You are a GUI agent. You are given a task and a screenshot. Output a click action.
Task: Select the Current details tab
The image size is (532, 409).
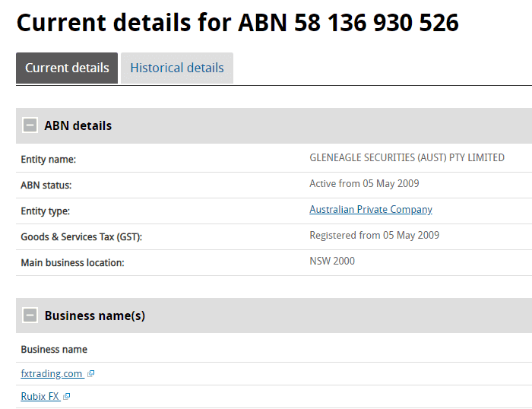point(67,68)
